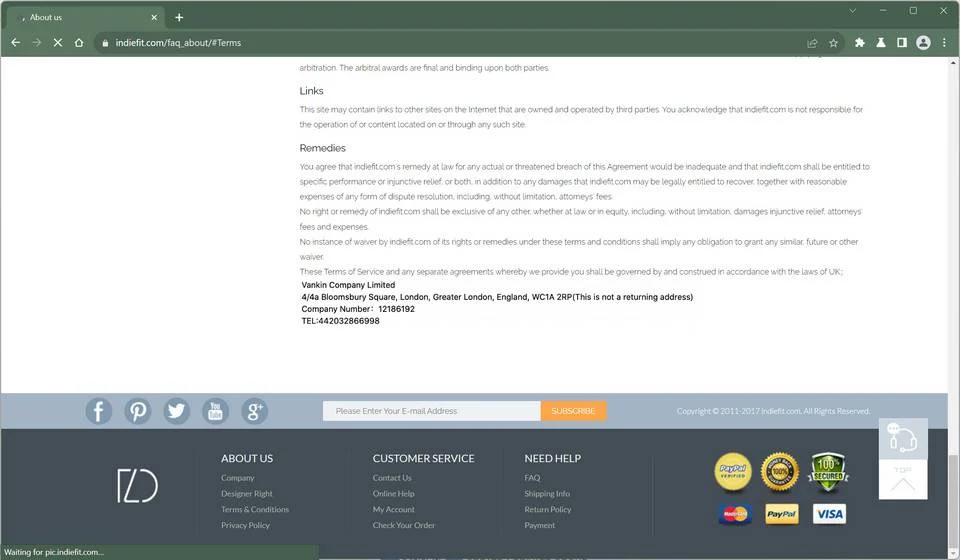
Task: Open the Privacy Policy link
Action: pyautogui.click(x=245, y=525)
